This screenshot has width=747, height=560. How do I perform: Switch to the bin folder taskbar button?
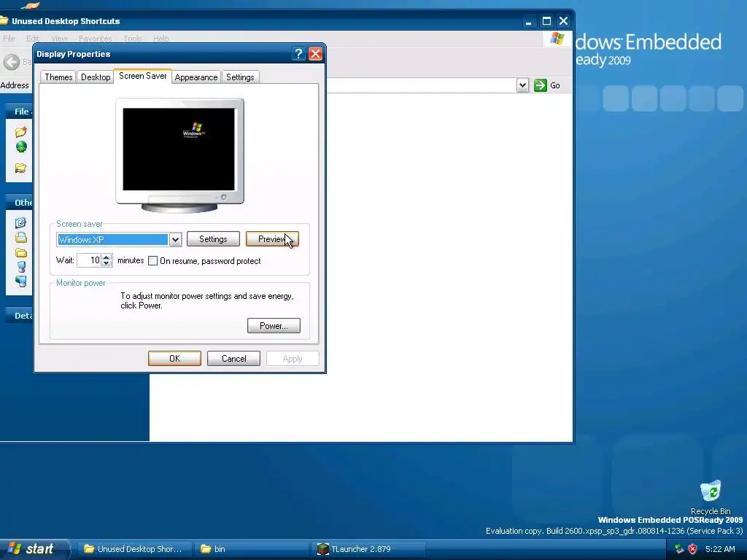[252, 549]
